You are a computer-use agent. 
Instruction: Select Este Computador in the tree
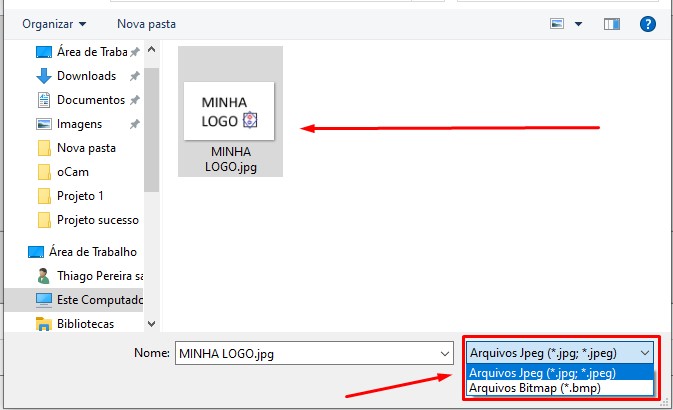pos(98,300)
